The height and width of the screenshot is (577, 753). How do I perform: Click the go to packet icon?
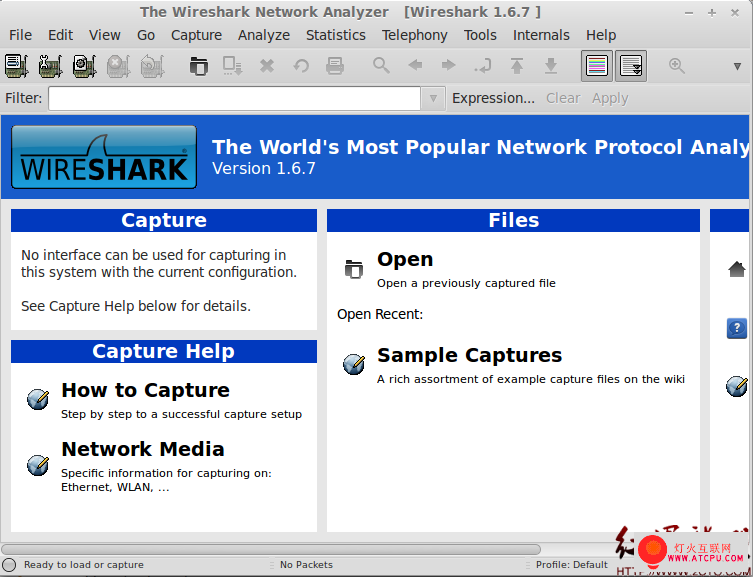pos(483,66)
